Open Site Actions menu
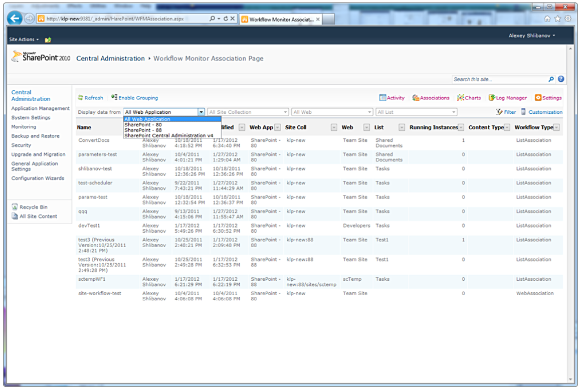Screen dimensions: 581x392 [x=24, y=40]
